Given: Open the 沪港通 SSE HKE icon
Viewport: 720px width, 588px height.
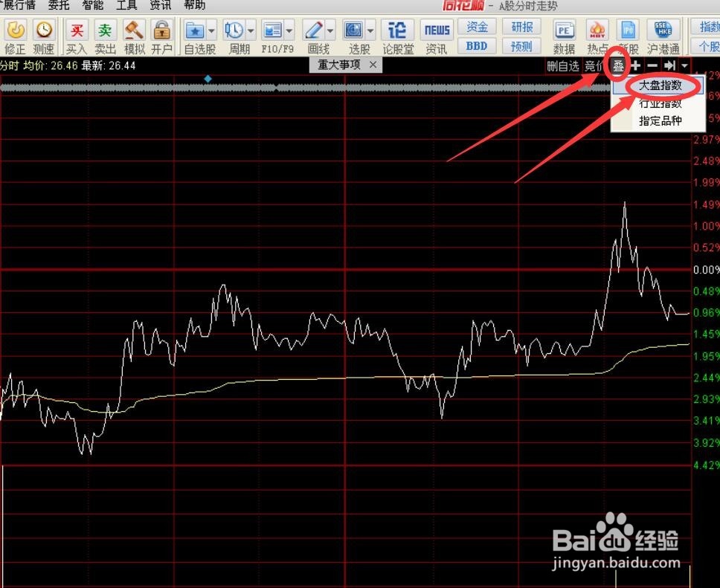Looking at the screenshot, I should (x=663, y=30).
